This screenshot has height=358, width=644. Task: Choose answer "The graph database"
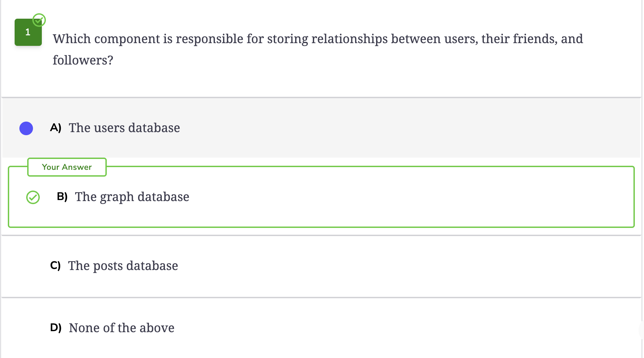[x=132, y=197]
